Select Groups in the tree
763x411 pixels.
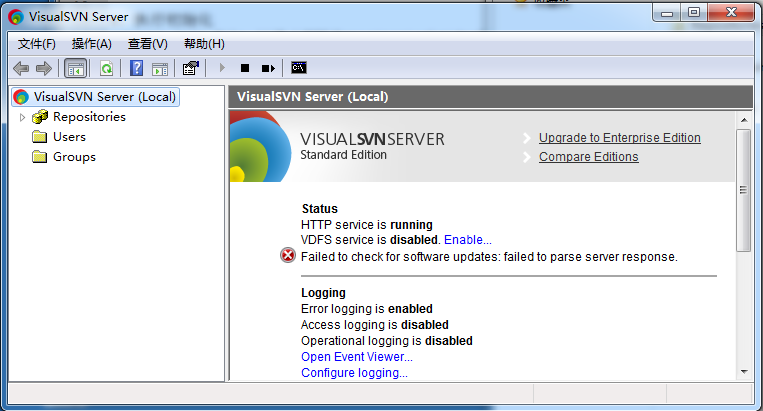pyautogui.click(x=74, y=157)
